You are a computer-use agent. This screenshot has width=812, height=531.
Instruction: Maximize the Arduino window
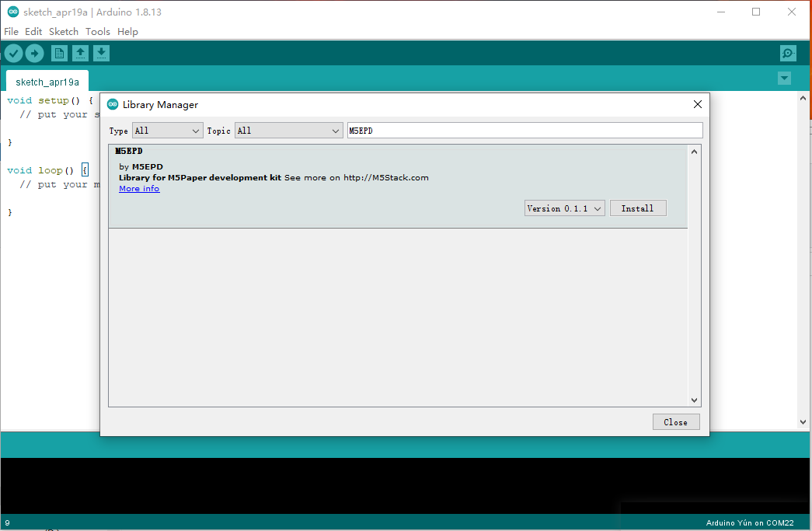coord(756,12)
